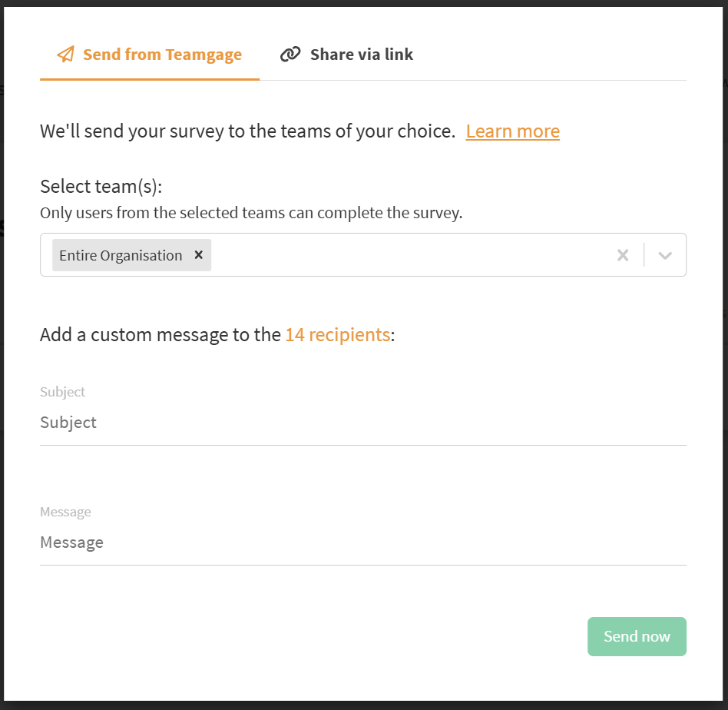The height and width of the screenshot is (710, 728).
Task: Remove the Entire Organisation team chip
Action: point(198,255)
